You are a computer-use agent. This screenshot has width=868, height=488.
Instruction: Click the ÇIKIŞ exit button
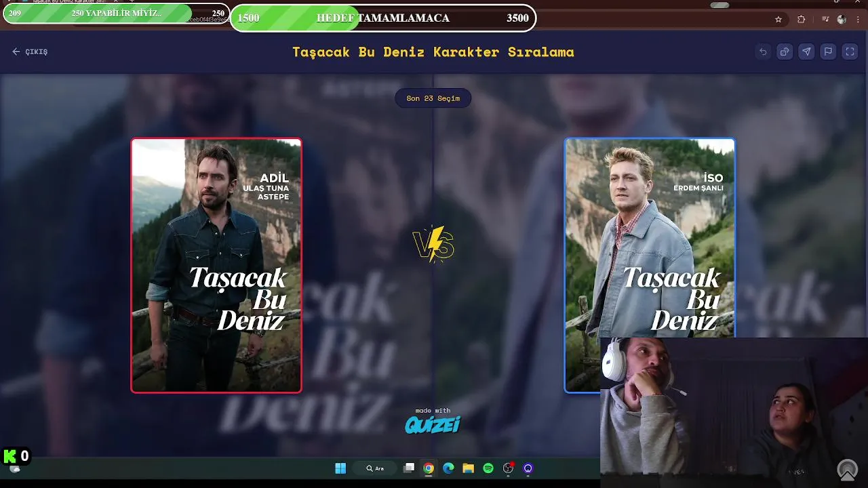tap(30, 52)
